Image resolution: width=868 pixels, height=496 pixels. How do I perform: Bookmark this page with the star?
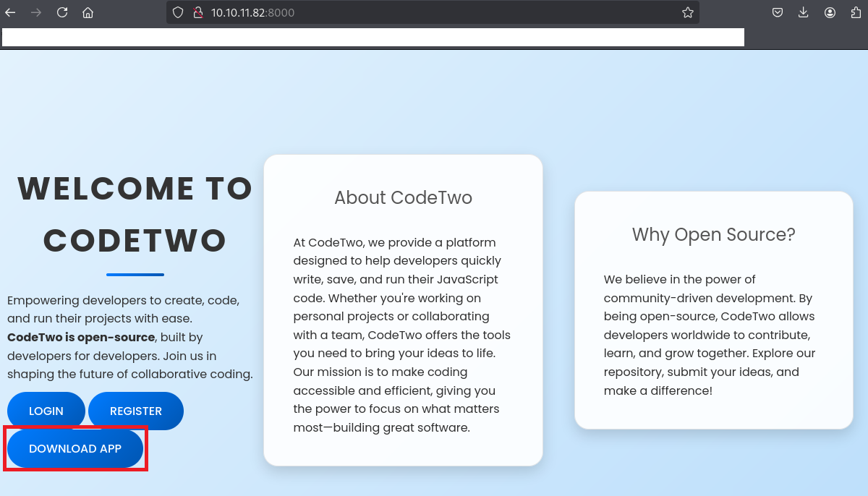point(687,12)
